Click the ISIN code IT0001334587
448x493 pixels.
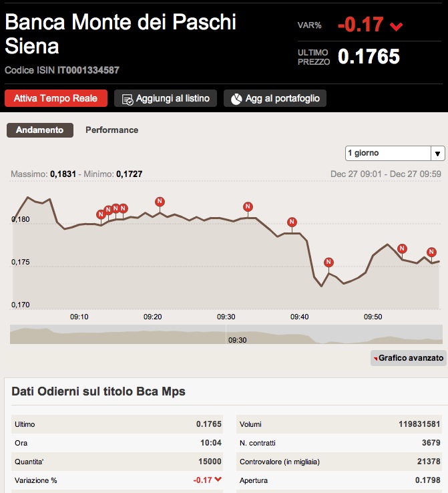coord(88,70)
